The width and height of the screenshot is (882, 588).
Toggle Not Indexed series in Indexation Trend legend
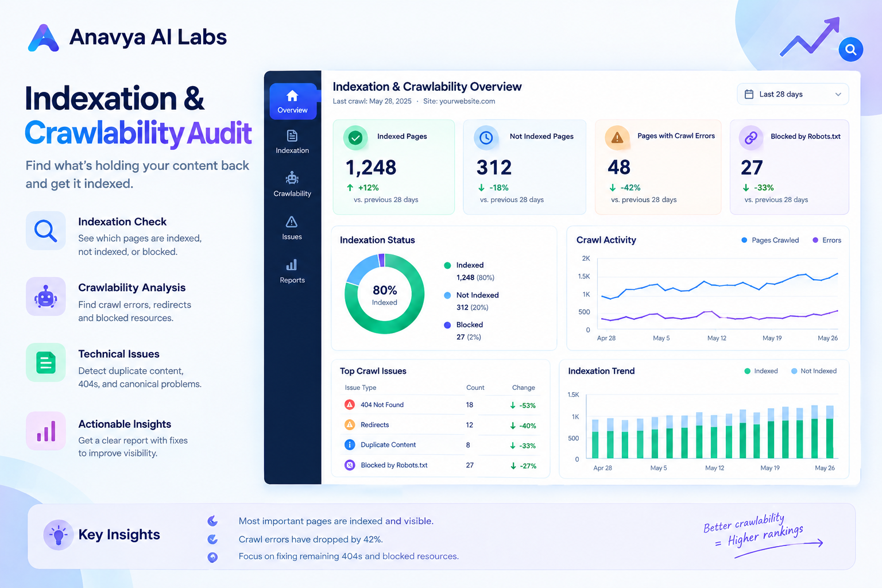click(x=814, y=371)
